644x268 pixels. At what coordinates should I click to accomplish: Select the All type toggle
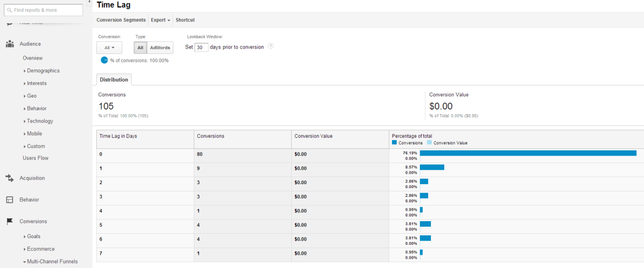(140, 48)
